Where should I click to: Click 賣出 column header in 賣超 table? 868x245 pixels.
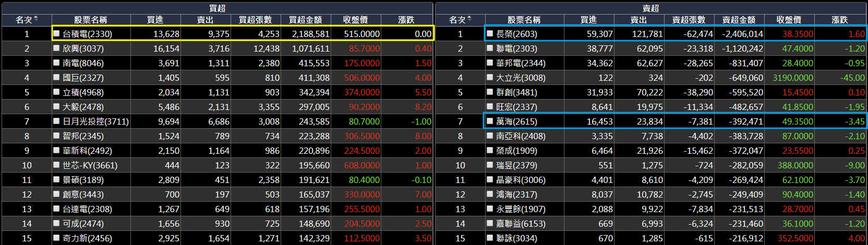pyautogui.click(x=639, y=20)
